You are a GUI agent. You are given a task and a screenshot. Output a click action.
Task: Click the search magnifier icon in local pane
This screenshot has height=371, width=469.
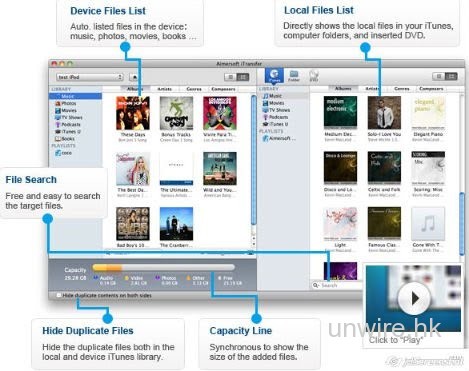315,285
